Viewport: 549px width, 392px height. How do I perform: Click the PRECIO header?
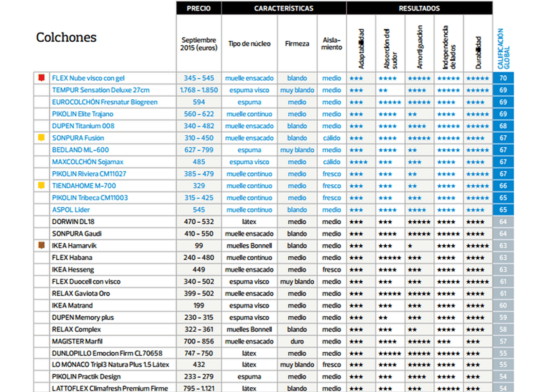[199, 8]
